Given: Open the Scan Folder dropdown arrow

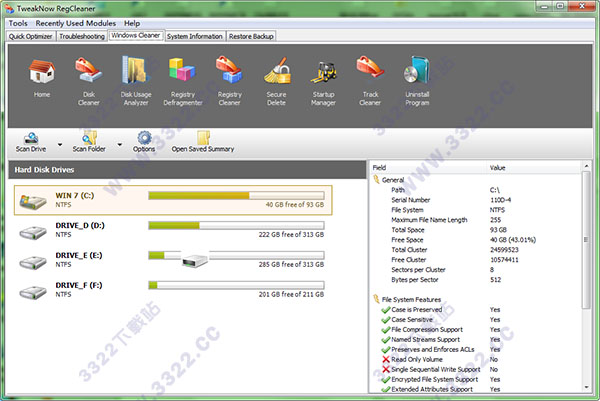Looking at the screenshot, I should 119,145.
